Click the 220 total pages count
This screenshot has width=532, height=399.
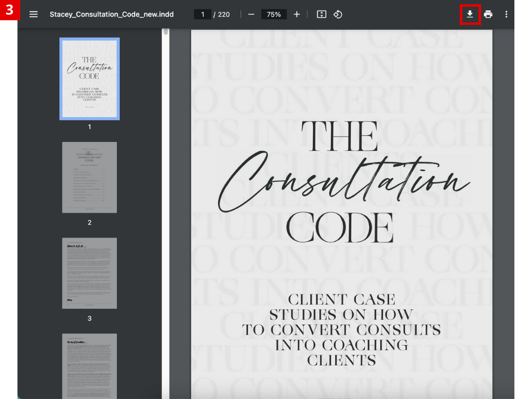click(x=223, y=14)
